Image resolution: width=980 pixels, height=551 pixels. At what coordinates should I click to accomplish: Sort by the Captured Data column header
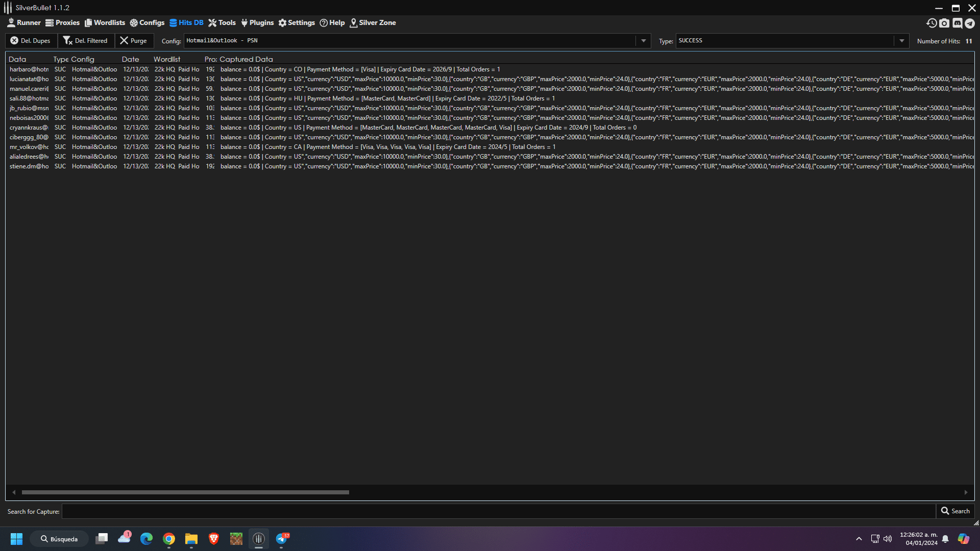(x=246, y=59)
